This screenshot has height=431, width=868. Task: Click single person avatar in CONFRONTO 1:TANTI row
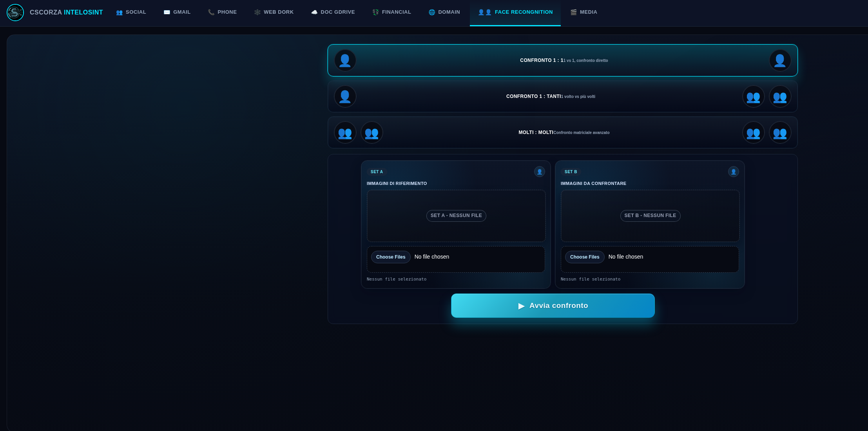pos(345,96)
